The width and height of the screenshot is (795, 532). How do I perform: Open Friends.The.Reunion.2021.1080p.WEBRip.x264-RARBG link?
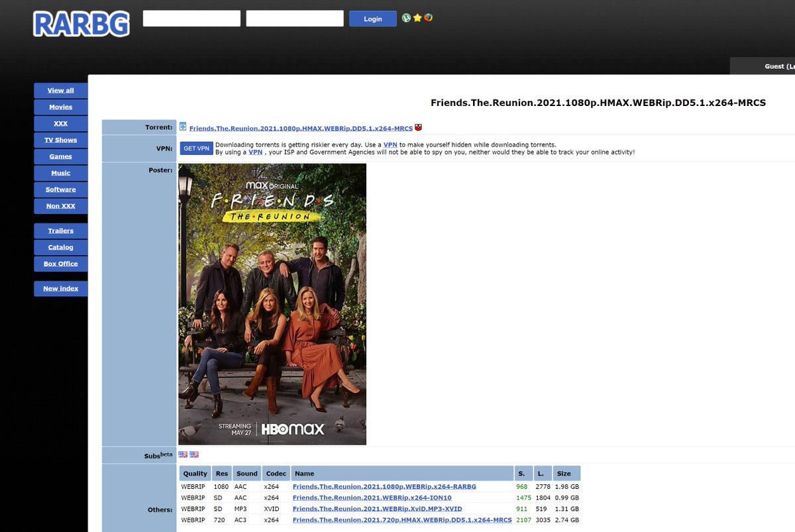384,486
